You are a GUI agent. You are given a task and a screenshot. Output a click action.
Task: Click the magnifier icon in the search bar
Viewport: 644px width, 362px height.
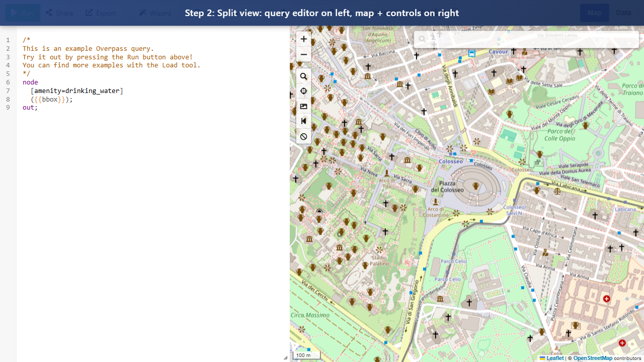(x=422, y=39)
